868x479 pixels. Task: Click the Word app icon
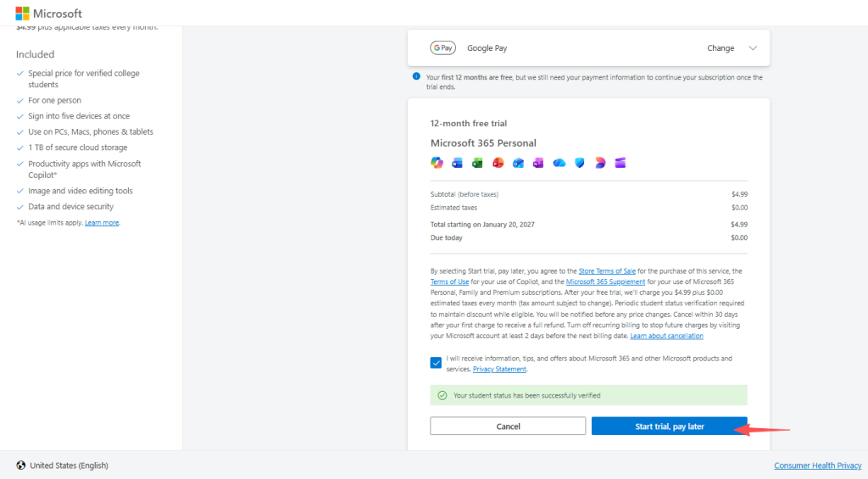coord(457,163)
